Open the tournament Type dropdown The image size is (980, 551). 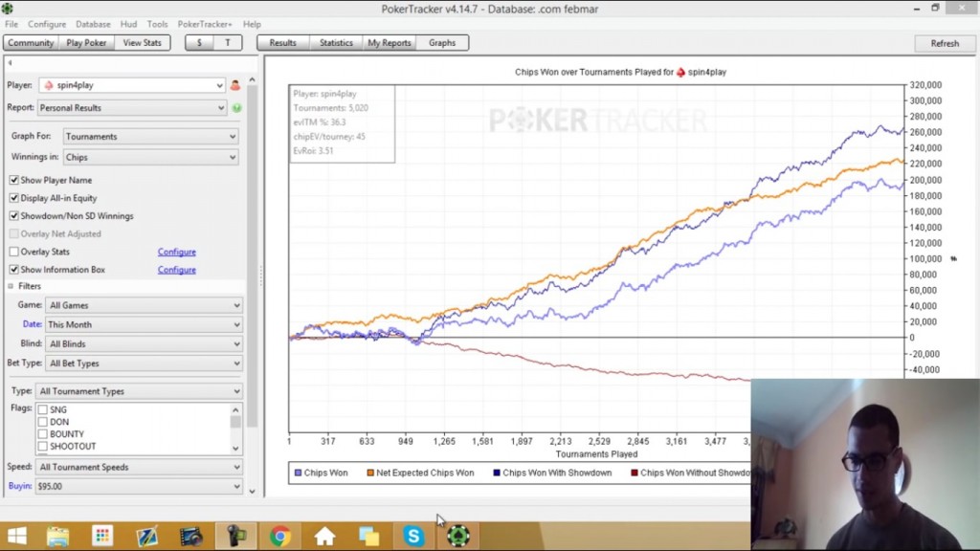pos(139,391)
